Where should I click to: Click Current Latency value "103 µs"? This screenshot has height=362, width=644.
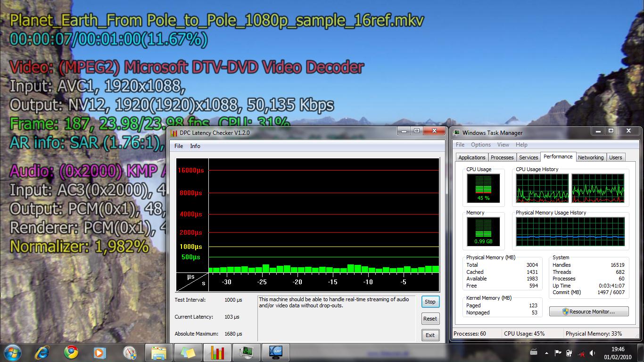(x=232, y=317)
